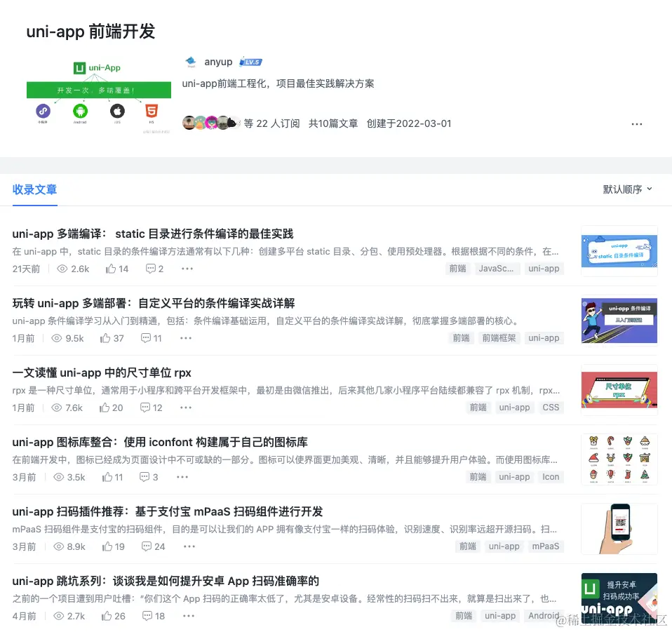672x632 pixels.
Task: Open comments on the 尺寸单位 rpx article
Action: coord(145,408)
